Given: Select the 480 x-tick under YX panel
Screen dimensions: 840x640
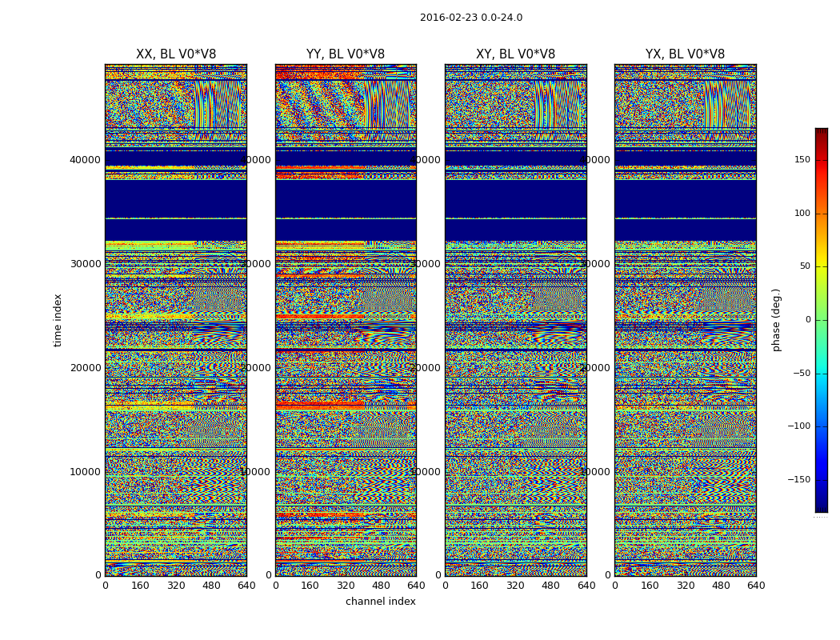Looking at the screenshot, I should pyautogui.click(x=721, y=586).
